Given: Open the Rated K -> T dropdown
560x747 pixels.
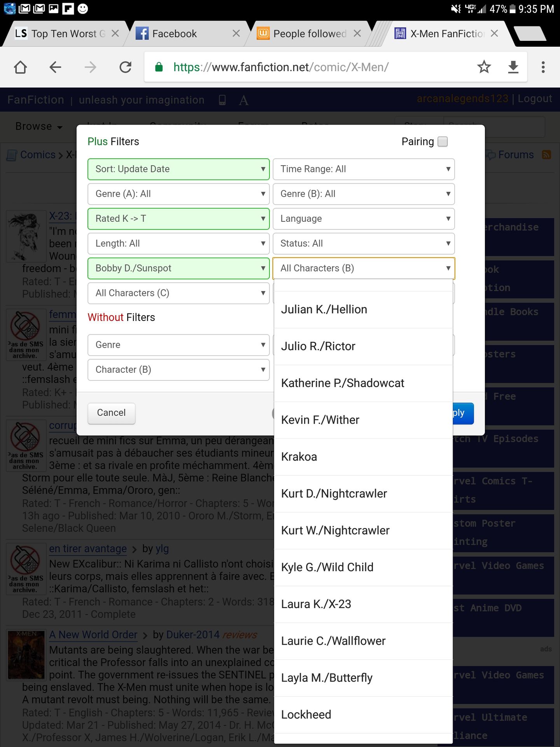Looking at the screenshot, I should click(178, 219).
